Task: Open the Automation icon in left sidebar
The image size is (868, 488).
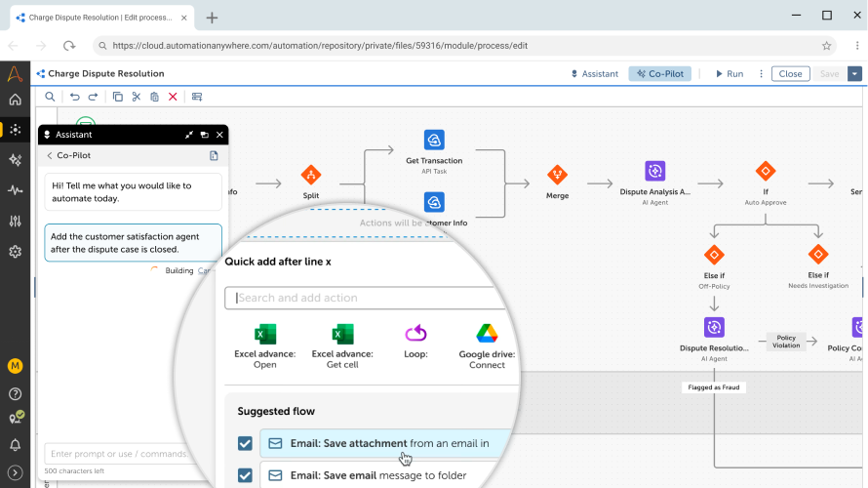Action: [x=15, y=130]
